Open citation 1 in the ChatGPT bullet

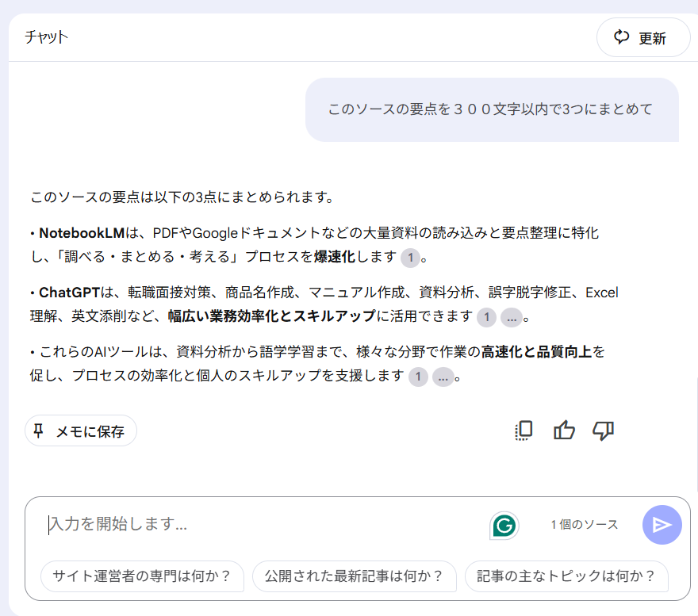[x=486, y=317]
